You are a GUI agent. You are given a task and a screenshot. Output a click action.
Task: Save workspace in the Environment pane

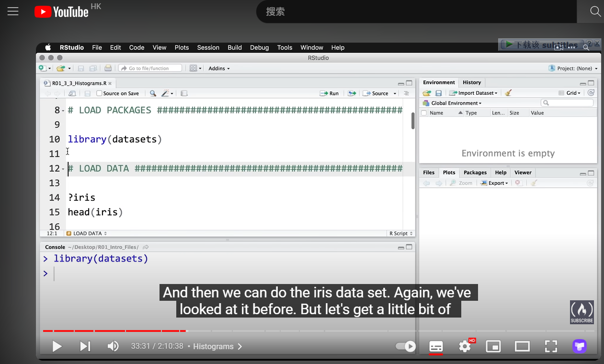438,93
